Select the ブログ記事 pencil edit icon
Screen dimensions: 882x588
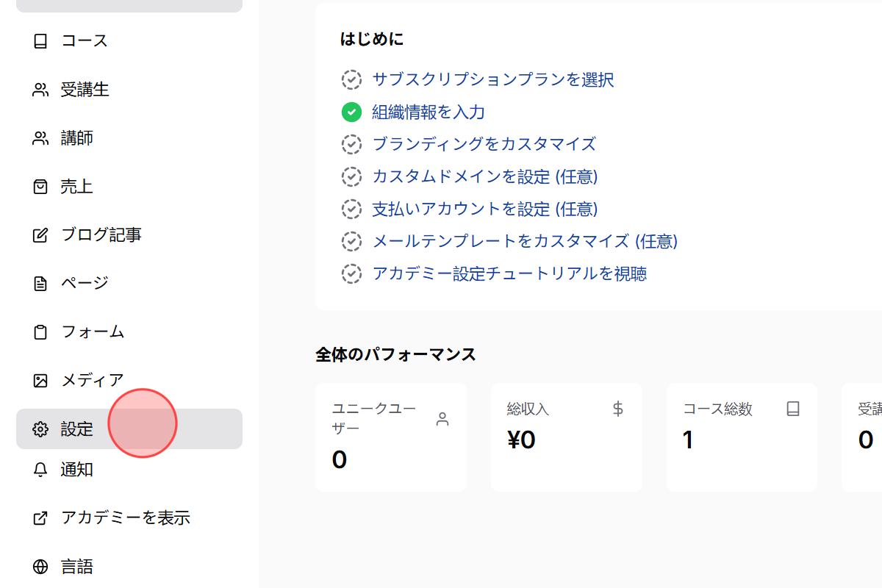(40, 234)
